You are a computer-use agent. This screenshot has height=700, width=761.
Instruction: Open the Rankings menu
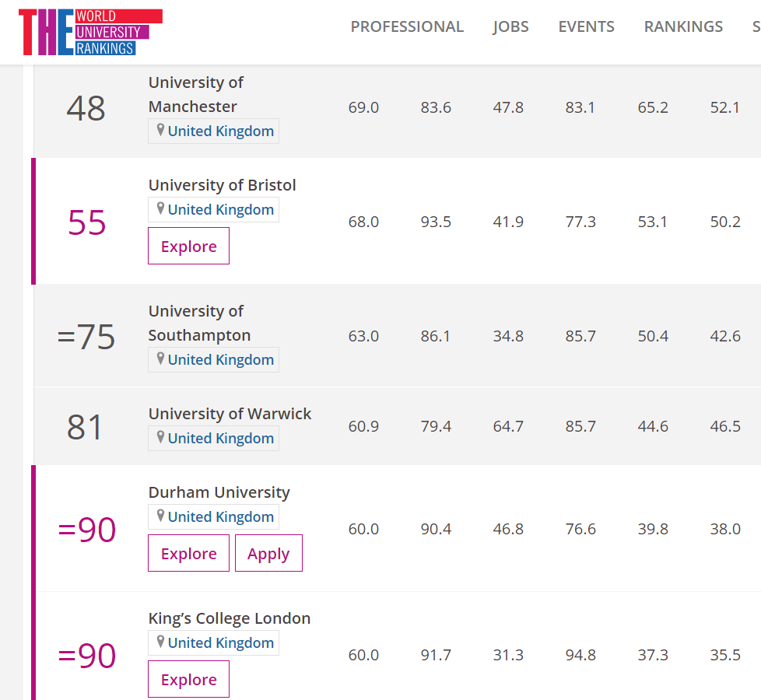pos(683,26)
